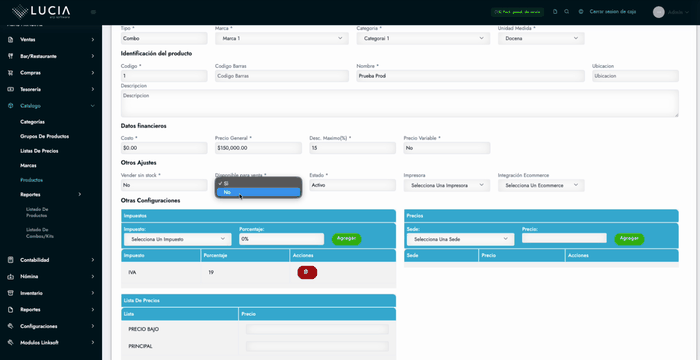The height and width of the screenshot is (360, 700).
Task: Click the Ventas sidebar icon
Action: (x=11, y=40)
